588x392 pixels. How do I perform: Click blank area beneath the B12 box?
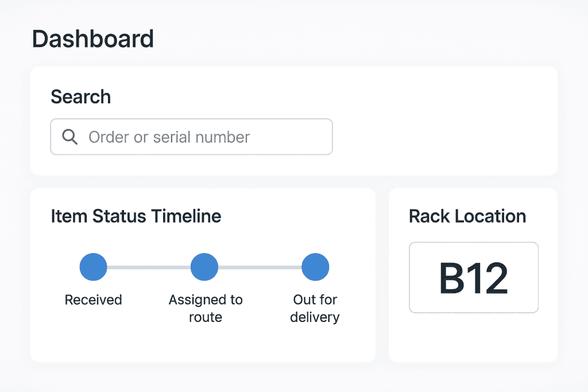[473, 337]
